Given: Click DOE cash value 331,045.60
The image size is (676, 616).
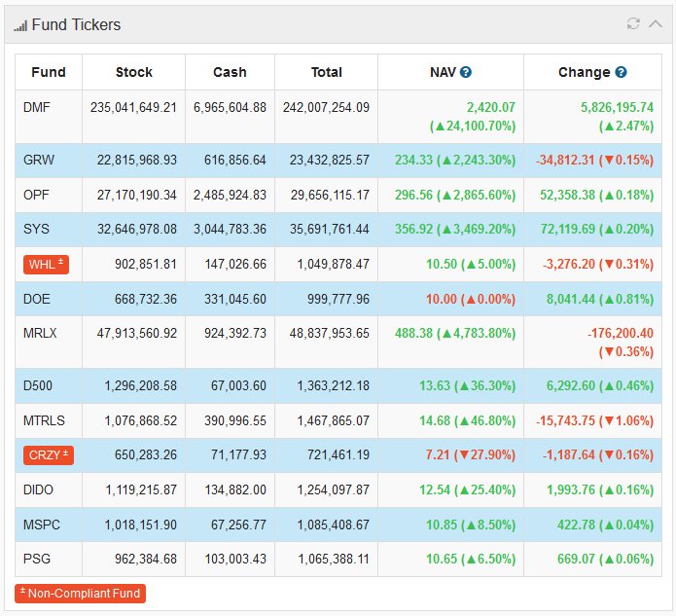Looking at the screenshot, I should [235, 300].
